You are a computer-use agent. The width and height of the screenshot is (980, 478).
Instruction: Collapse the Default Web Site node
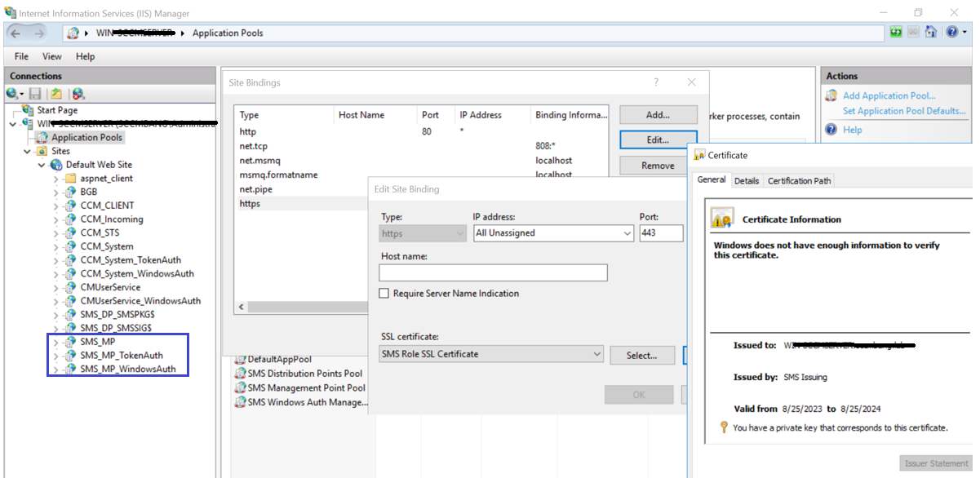point(42,165)
